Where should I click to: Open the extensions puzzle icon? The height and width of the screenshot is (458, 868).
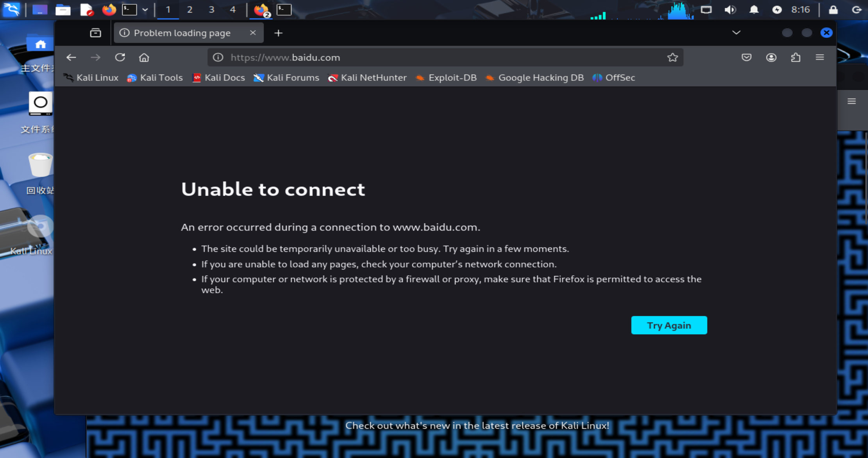click(x=796, y=57)
